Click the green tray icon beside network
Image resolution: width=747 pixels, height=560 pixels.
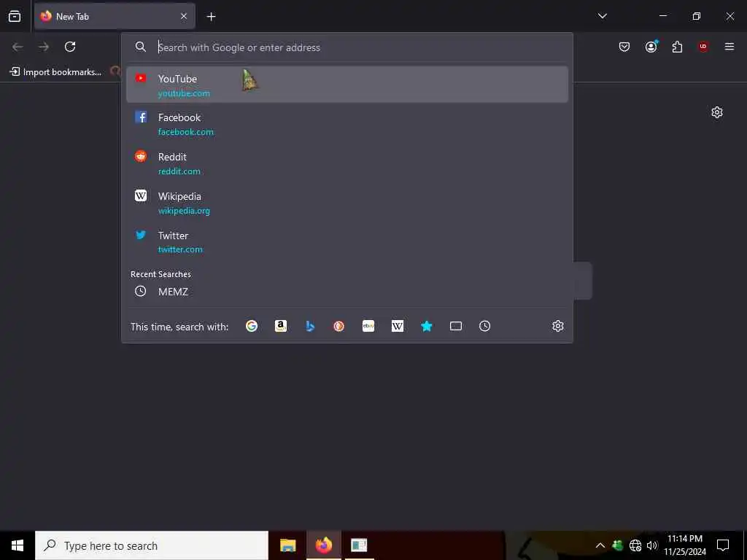coord(617,545)
